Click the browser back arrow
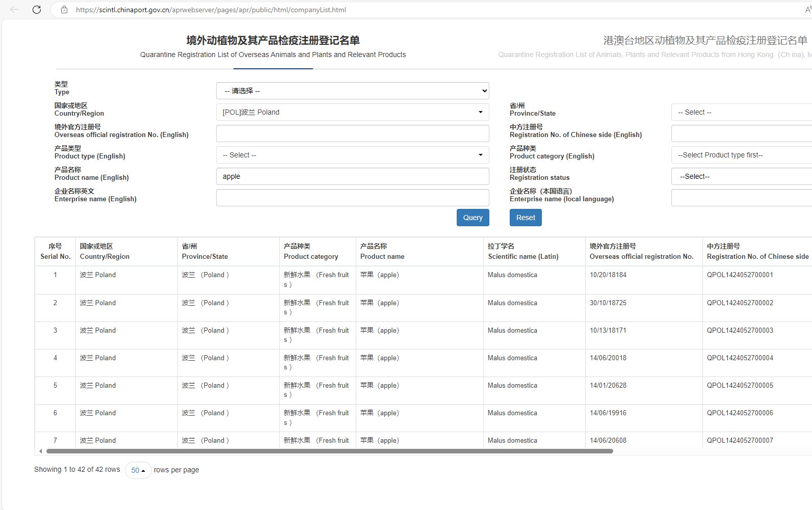This screenshot has height=510, width=812. [14, 10]
